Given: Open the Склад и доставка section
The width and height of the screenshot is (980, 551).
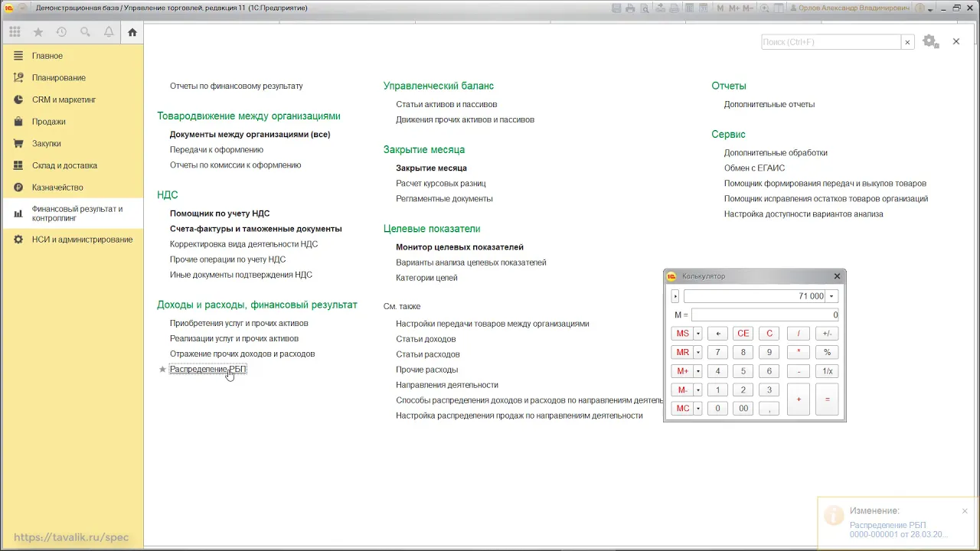Looking at the screenshot, I should 71,165.
